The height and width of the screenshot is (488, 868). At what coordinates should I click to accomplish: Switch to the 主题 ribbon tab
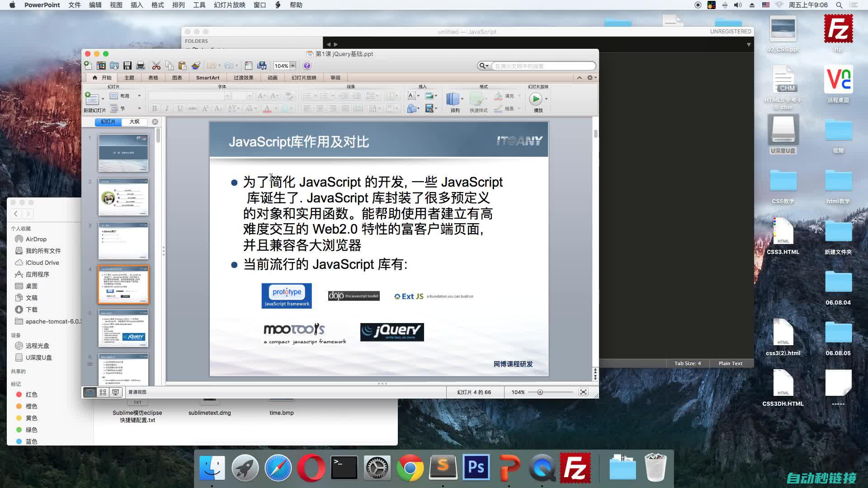coord(129,78)
